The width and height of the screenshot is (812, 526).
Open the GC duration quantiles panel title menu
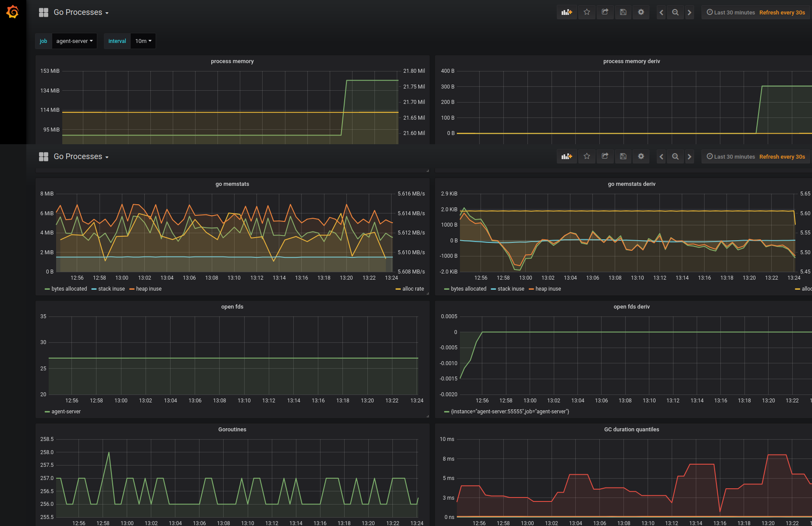(631, 430)
